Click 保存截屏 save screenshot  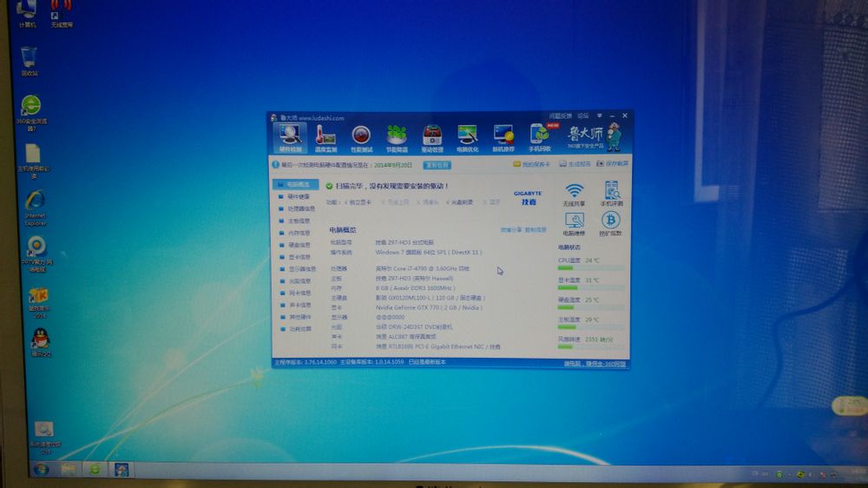612,164
